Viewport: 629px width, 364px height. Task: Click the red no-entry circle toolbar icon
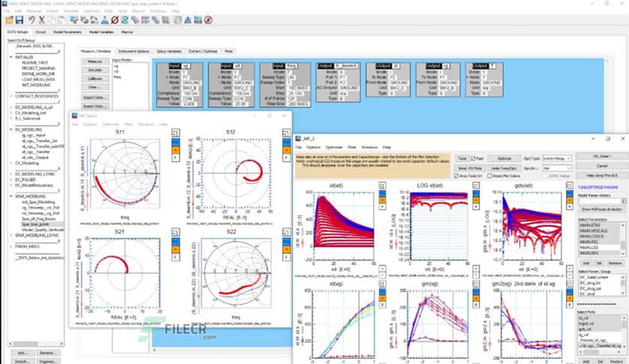point(114,20)
